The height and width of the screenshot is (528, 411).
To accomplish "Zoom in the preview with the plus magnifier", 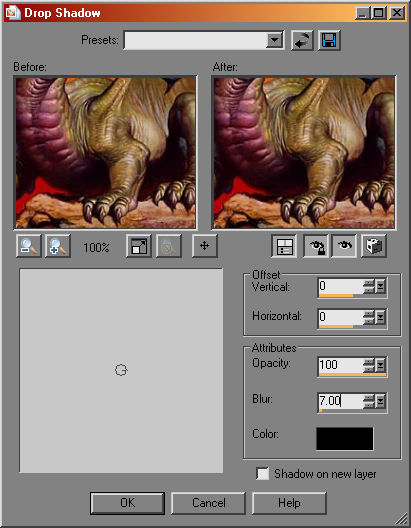I will 58,246.
